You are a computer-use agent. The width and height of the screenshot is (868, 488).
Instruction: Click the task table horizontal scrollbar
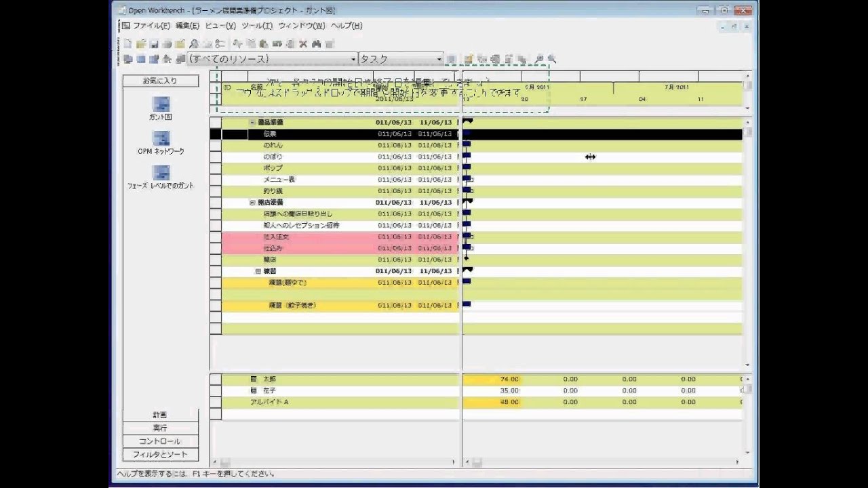tap(335, 462)
